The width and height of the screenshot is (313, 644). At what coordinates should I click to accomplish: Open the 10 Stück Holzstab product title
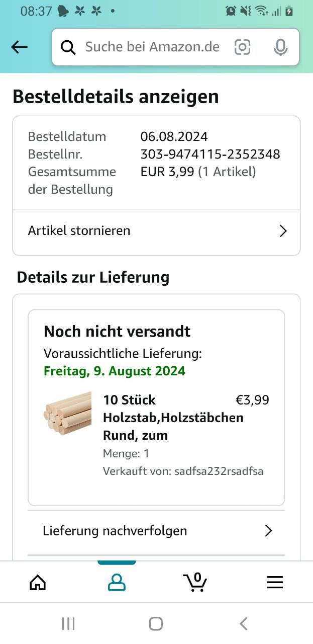coord(173,418)
